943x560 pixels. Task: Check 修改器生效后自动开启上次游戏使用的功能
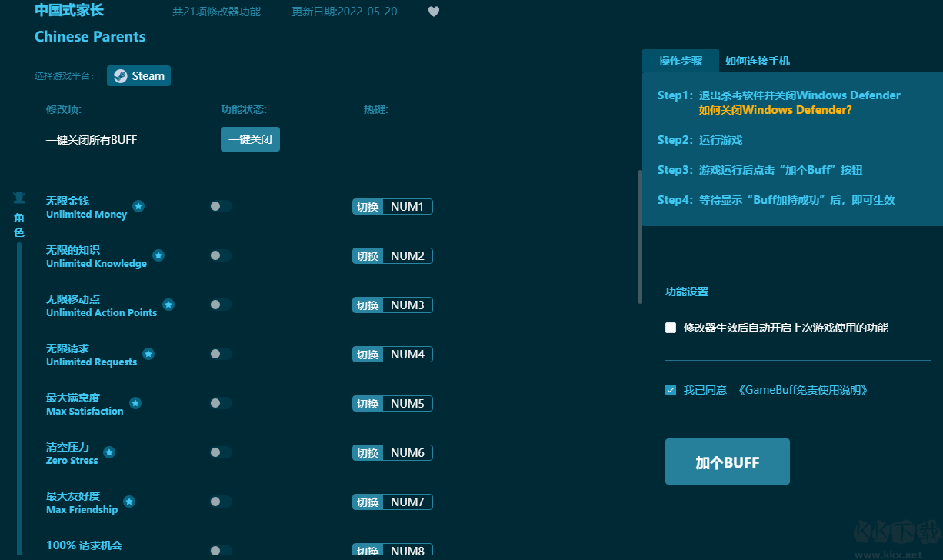pos(670,328)
